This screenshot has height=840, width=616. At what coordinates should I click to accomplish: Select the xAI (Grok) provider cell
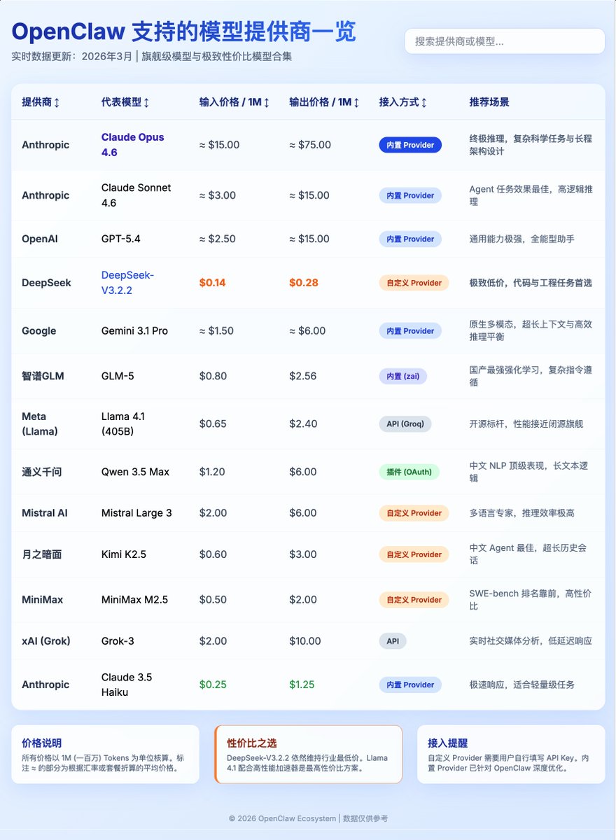(46, 641)
